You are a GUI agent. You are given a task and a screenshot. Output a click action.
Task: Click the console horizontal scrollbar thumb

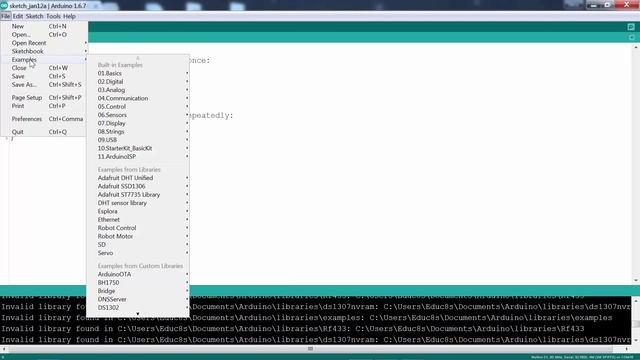click(311, 349)
